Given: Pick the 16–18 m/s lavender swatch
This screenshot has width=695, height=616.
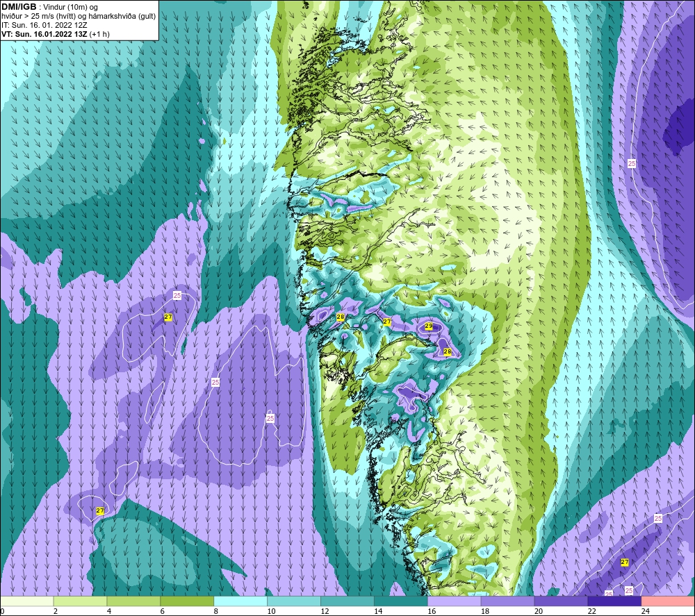Looking at the screenshot, I should pyautogui.click(x=454, y=601).
